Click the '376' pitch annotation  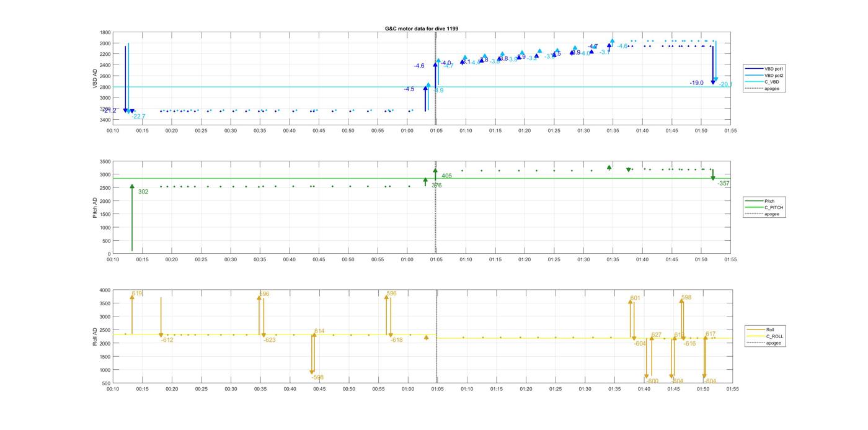(x=436, y=186)
